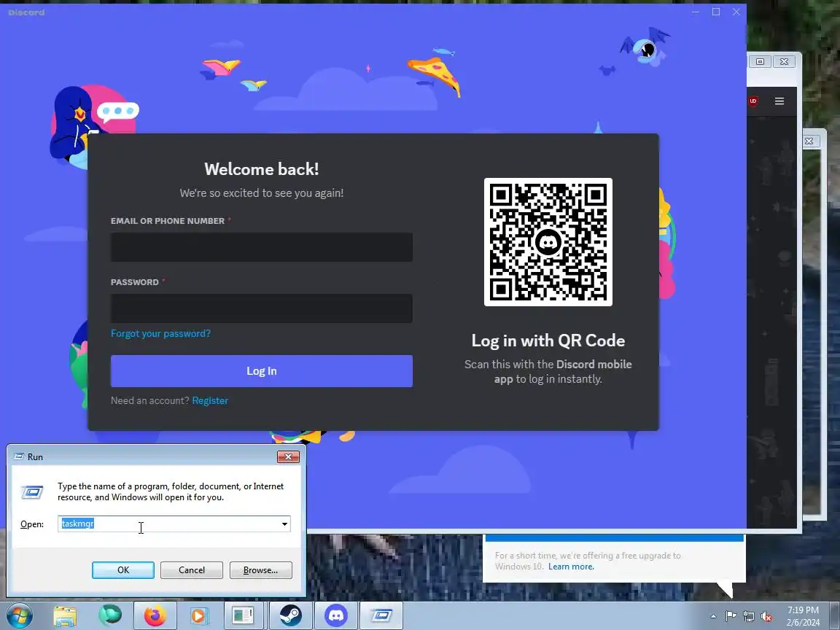840x630 pixels.
Task: Close the Discord window
Action: tap(736, 12)
